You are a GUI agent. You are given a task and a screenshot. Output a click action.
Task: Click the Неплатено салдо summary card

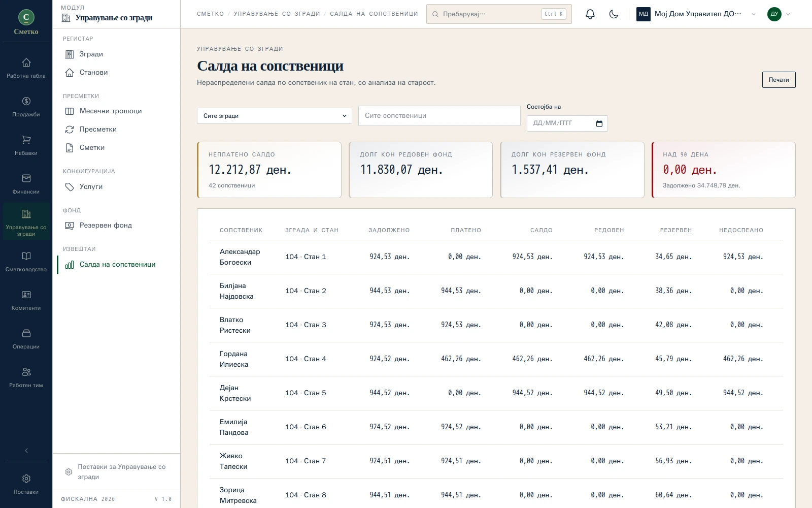[269, 170]
